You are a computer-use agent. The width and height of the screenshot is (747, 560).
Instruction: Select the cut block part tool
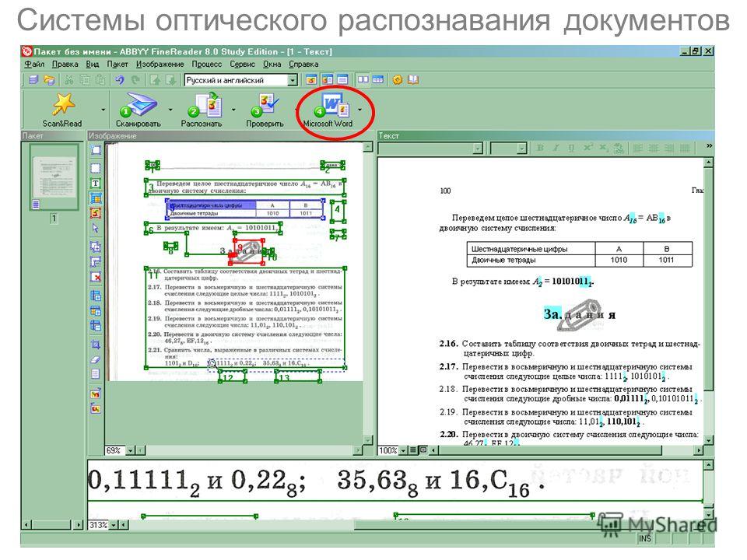[96, 261]
